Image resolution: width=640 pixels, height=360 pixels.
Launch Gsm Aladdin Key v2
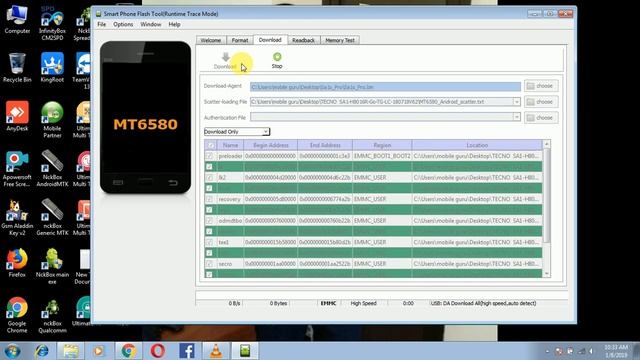coord(17,217)
